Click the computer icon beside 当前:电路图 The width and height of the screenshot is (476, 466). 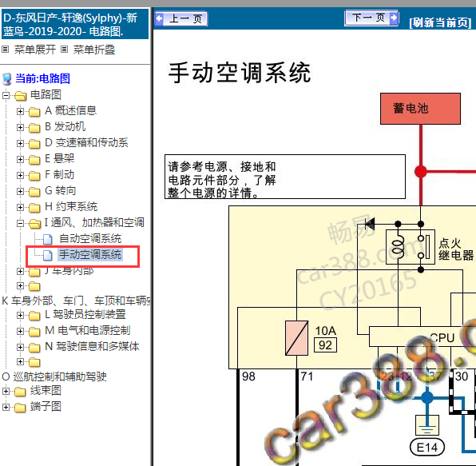(x=7, y=79)
